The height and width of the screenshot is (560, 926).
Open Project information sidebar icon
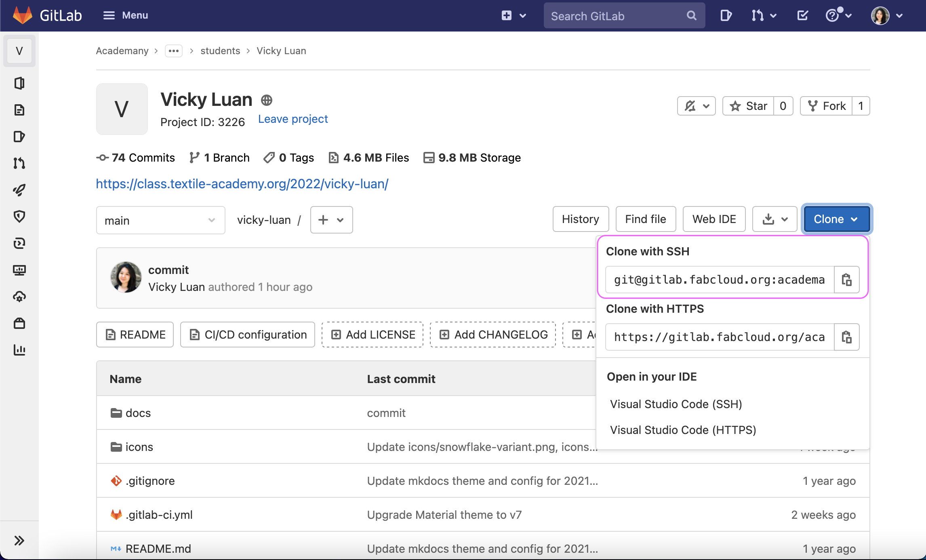click(x=19, y=83)
